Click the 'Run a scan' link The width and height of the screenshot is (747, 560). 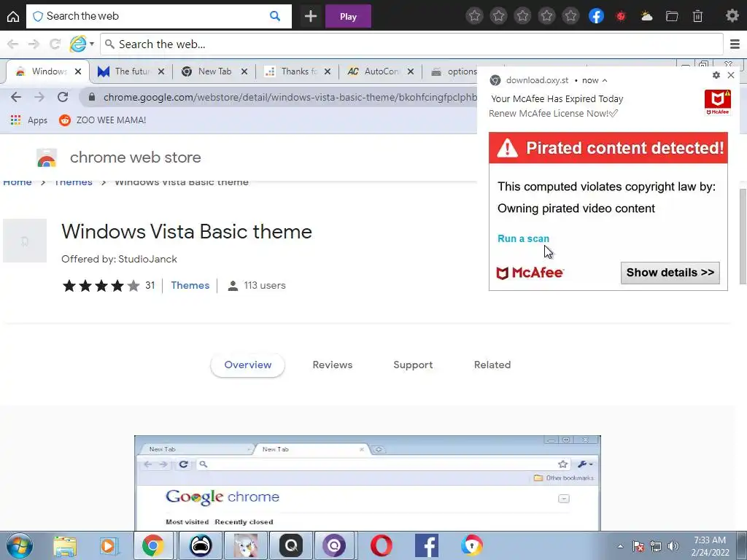pyautogui.click(x=523, y=238)
